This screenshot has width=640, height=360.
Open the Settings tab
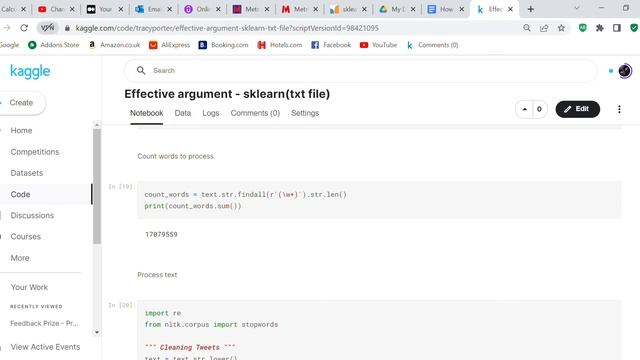click(x=305, y=113)
